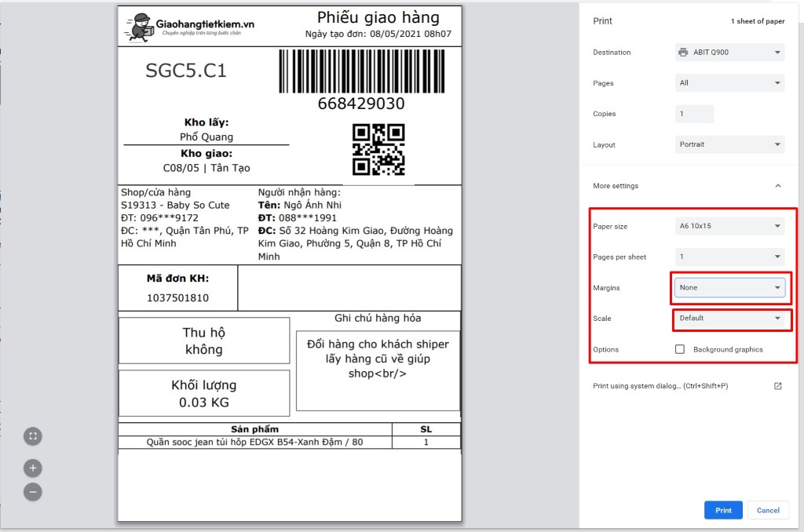Click the barcode 668429030 image
The width and height of the screenshot is (804, 532).
[x=361, y=71]
